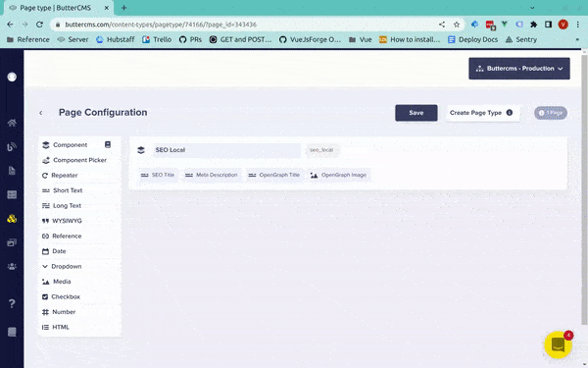Select the Page type ButterCMS tab
The height and width of the screenshot is (368, 588).
[x=59, y=8]
